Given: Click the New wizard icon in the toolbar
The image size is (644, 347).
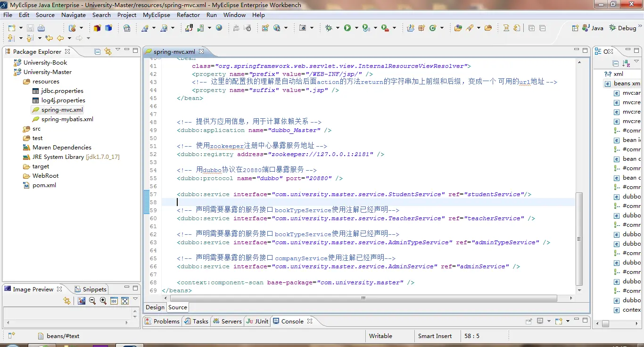Looking at the screenshot, I should coord(12,28).
